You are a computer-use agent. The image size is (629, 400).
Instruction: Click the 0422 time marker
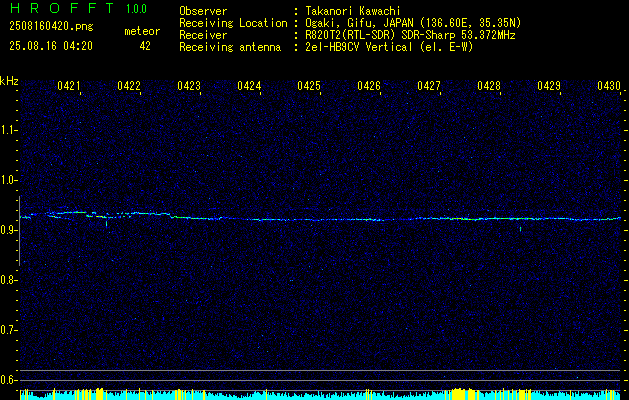[x=129, y=85]
